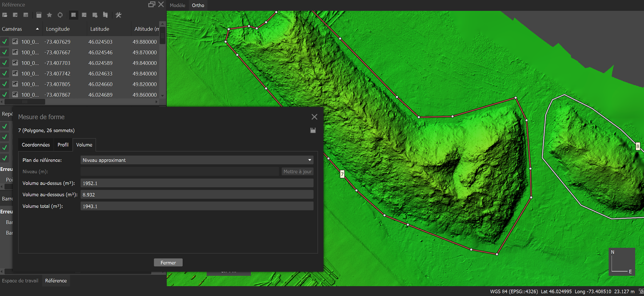Toggle the checkbox for camera at latitude 46.024660
This screenshot has height=296, width=644.
[5, 84]
